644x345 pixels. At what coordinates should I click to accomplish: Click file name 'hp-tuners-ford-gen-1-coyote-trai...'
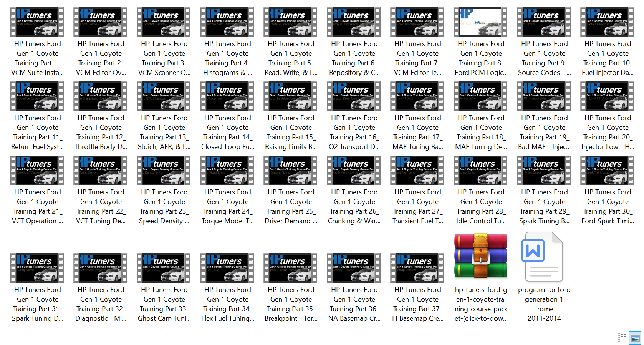[x=481, y=304]
